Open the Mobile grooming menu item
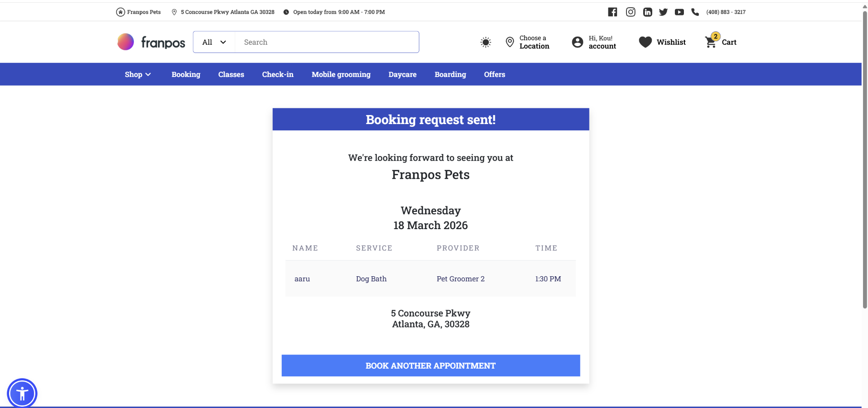 (x=341, y=74)
